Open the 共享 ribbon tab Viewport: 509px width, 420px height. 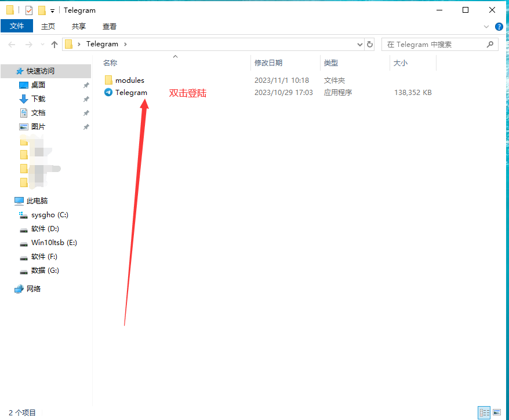pyautogui.click(x=79, y=26)
